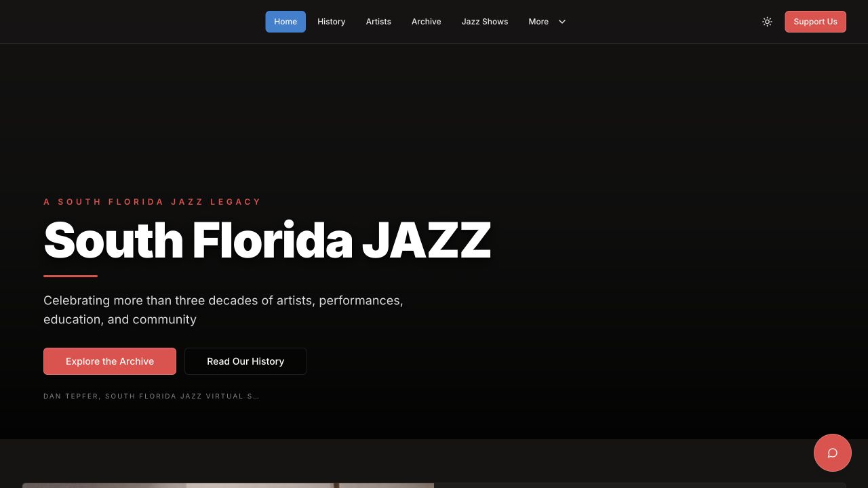The height and width of the screenshot is (488, 868).
Task: Open the chat bubble widget
Action: pos(833,453)
